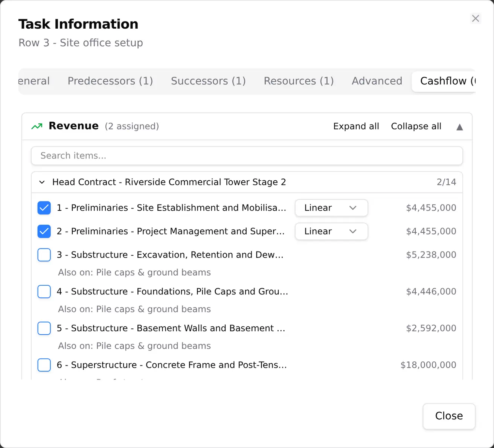Click the Expand all link
Viewport: 494px width, 448px height.
pos(356,126)
